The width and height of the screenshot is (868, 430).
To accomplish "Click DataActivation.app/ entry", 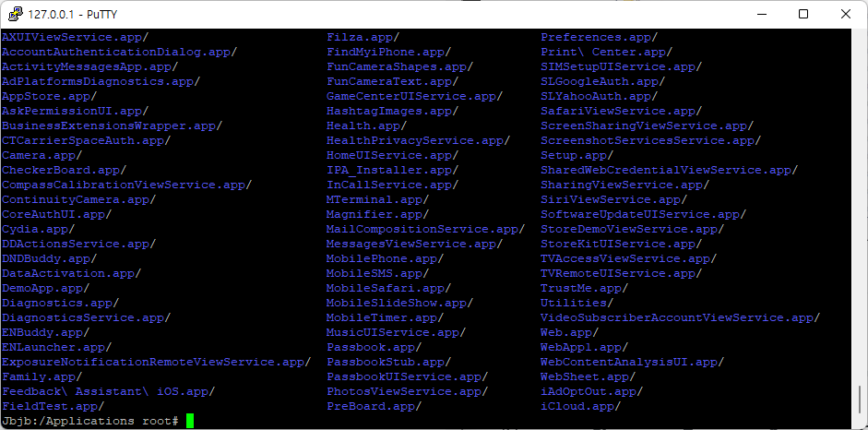I will 71,273.
